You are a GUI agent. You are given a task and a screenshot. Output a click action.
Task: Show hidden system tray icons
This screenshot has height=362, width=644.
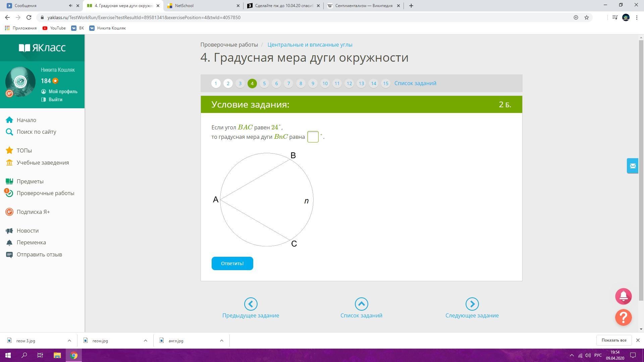572,355
